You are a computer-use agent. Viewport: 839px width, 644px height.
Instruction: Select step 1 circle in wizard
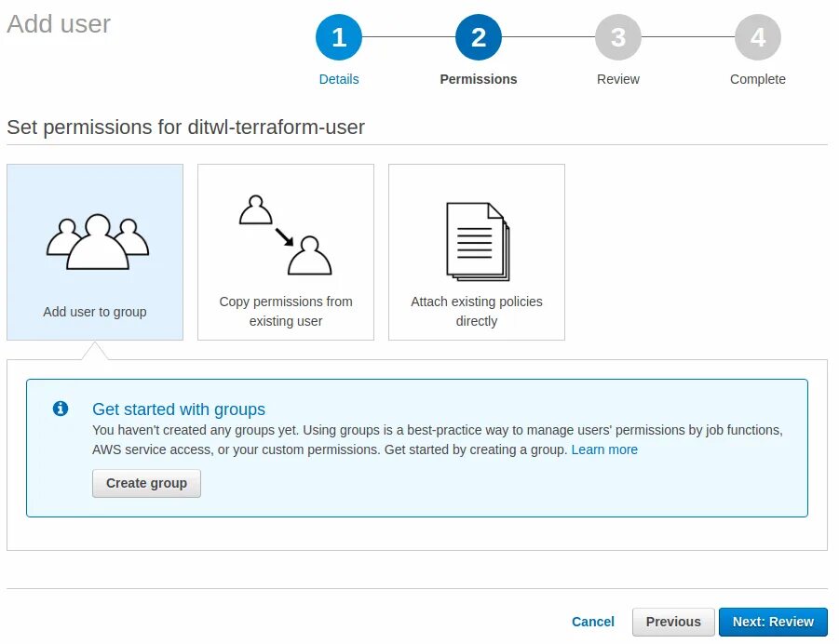click(x=339, y=37)
